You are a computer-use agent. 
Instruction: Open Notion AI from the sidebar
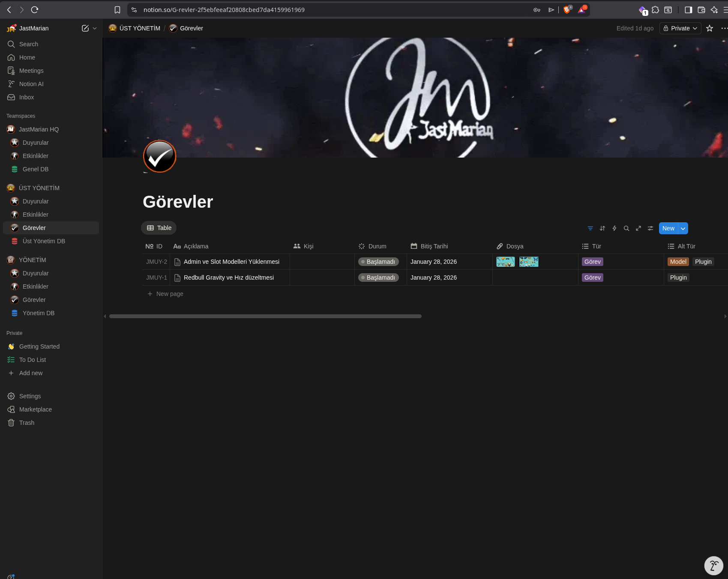pos(51,84)
